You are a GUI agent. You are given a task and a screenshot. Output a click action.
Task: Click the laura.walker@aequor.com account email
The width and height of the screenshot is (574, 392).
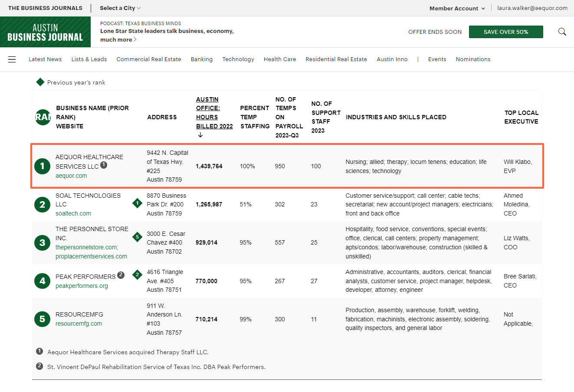[x=532, y=8]
